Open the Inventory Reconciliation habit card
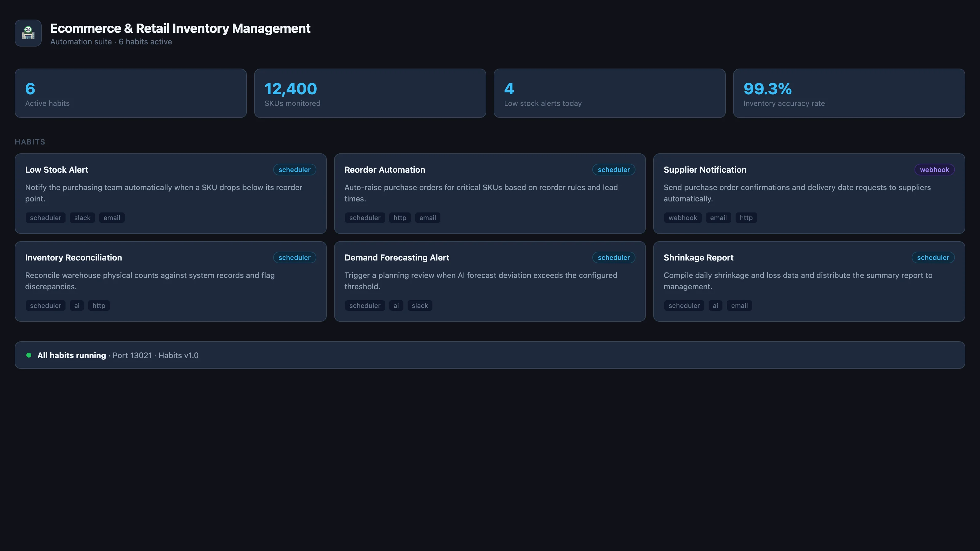 click(171, 281)
